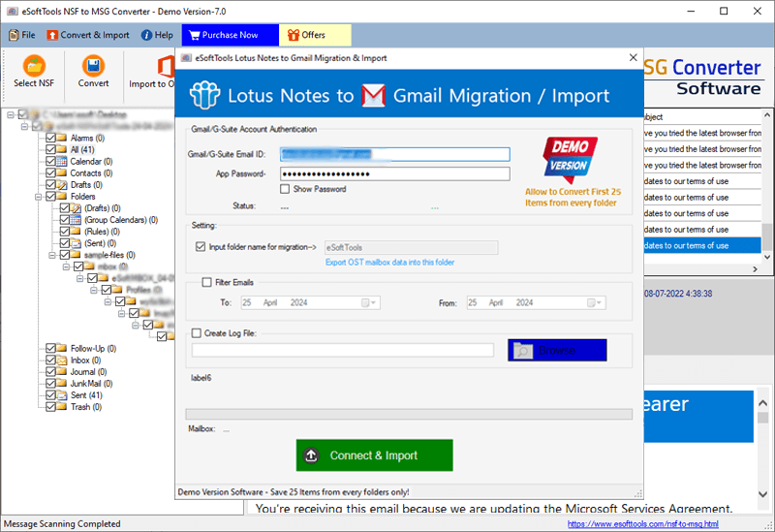Tick the Filter Emails checkbox

pos(206,282)
